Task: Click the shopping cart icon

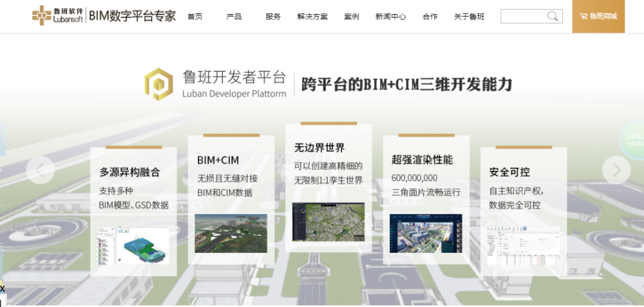Action: pos(583,17)
